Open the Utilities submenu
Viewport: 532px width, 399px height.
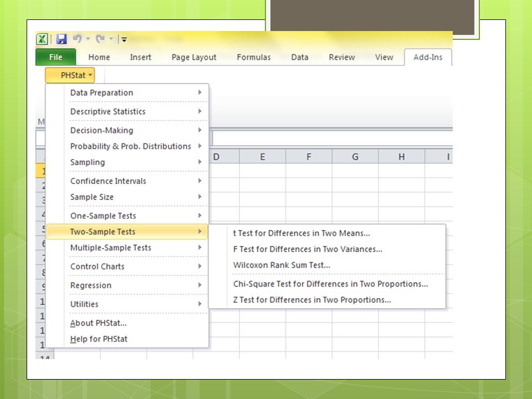[x=127, y=304]
